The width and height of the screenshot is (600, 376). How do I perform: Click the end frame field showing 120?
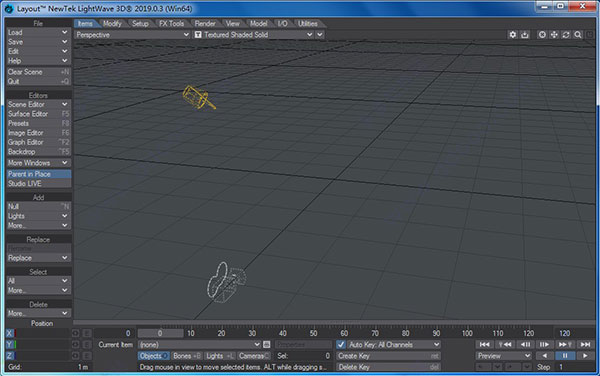(x=574, y=334)
